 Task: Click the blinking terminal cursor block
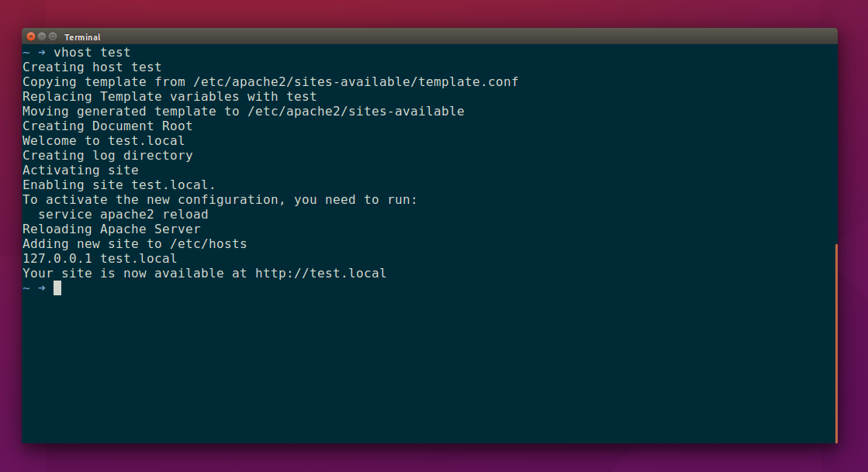coord(56,288)
